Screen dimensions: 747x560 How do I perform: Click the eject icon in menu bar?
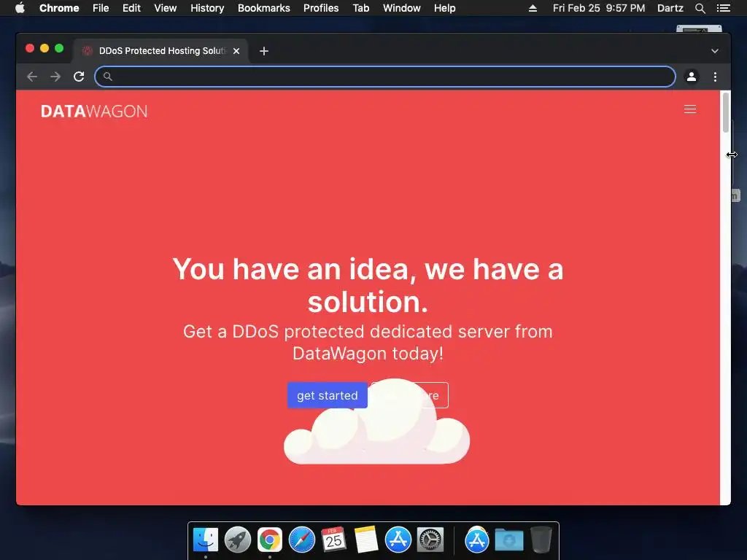[533, 8]
